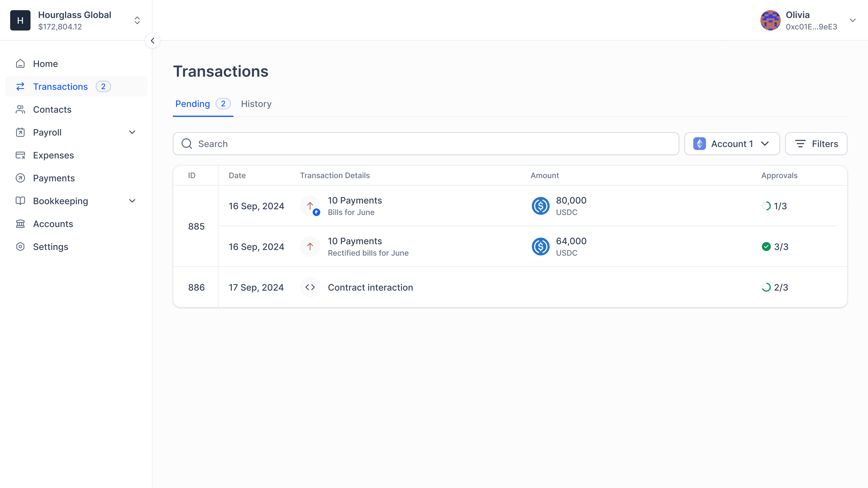Viewport: 868px width, 488px height.
Task: Collapse the sidebar with the chevron button
Action: coord(153,40)
